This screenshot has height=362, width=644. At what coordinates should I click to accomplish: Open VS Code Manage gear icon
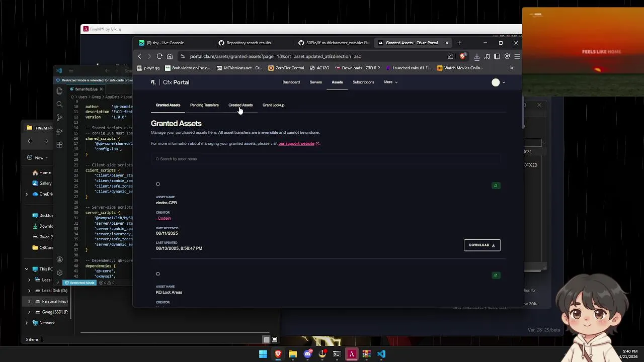coord(59,273)
